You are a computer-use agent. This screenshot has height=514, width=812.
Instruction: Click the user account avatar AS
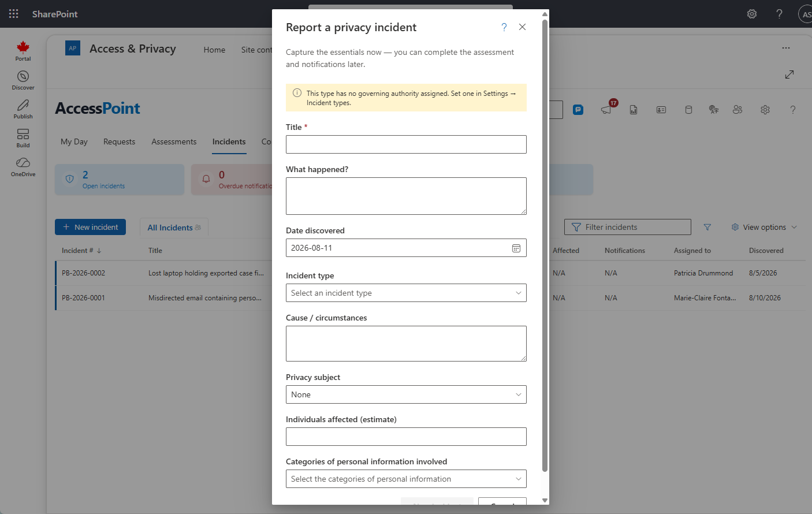[x=806, y=14]
